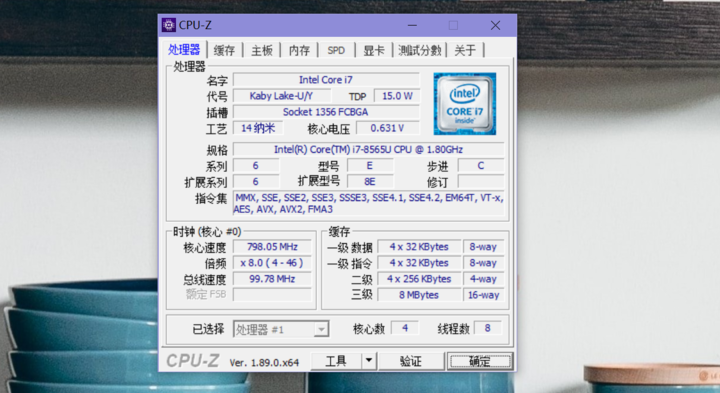
Task: Click the 三级 cache size 8 MBytes
Action: pyautogui.click(x=419, y=295)
